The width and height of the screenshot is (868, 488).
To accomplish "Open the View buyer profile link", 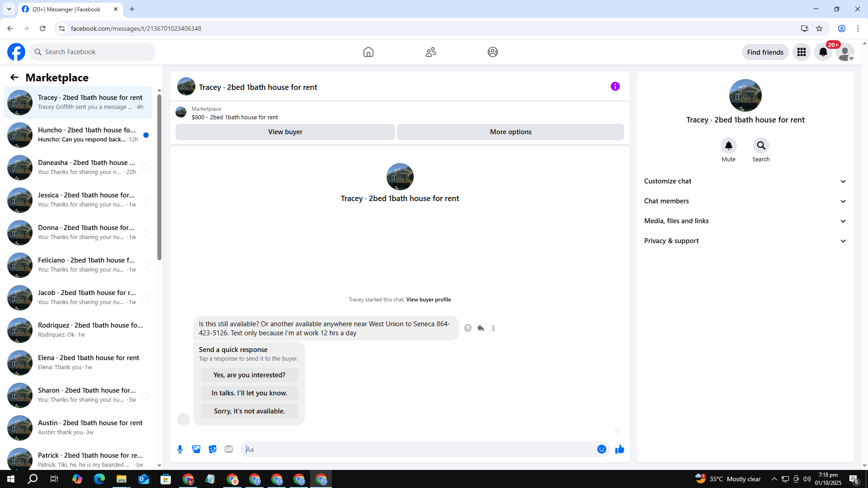I will point(428,300).
